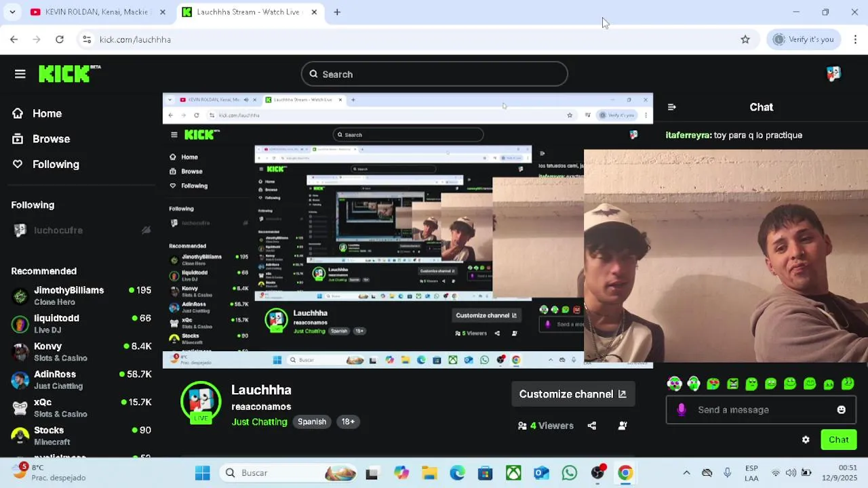Open Browse in Kick sidebar
The height and width of the screenshot is (488, 868).
point(52,139)
